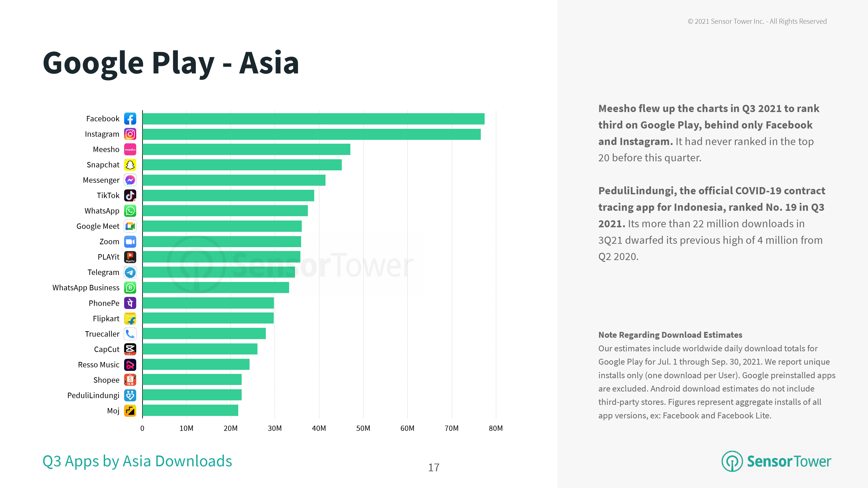Click the Instagram app icon

coord(130,134)
